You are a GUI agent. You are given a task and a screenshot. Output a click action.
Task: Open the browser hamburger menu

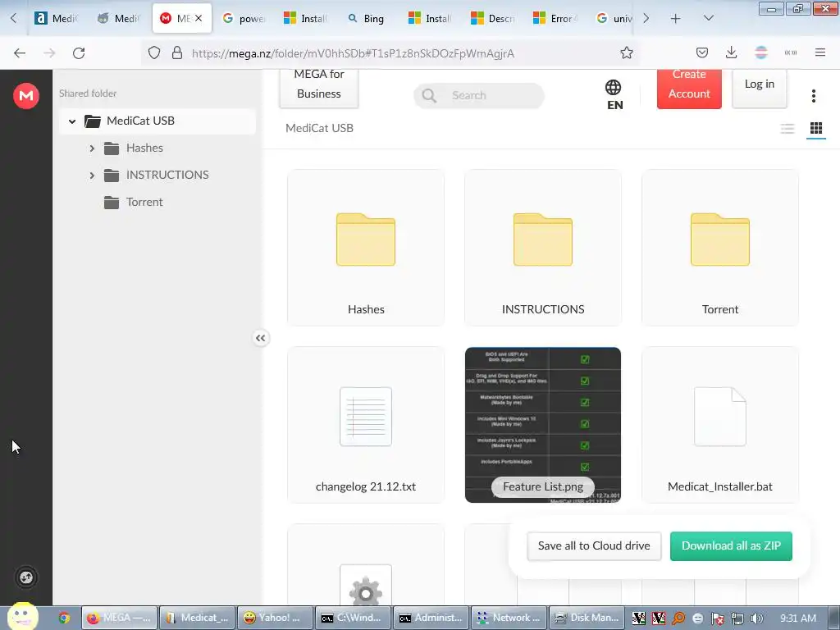[820, 52]
